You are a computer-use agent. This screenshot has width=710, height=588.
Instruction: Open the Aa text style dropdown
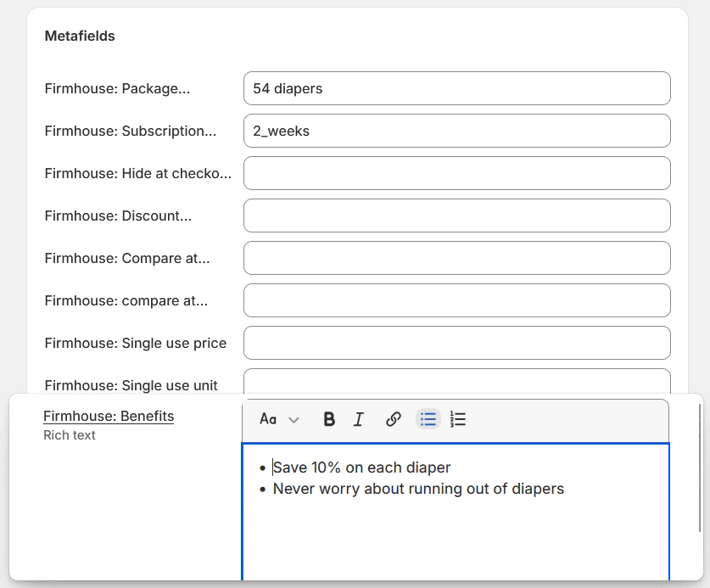coord(279,419)
